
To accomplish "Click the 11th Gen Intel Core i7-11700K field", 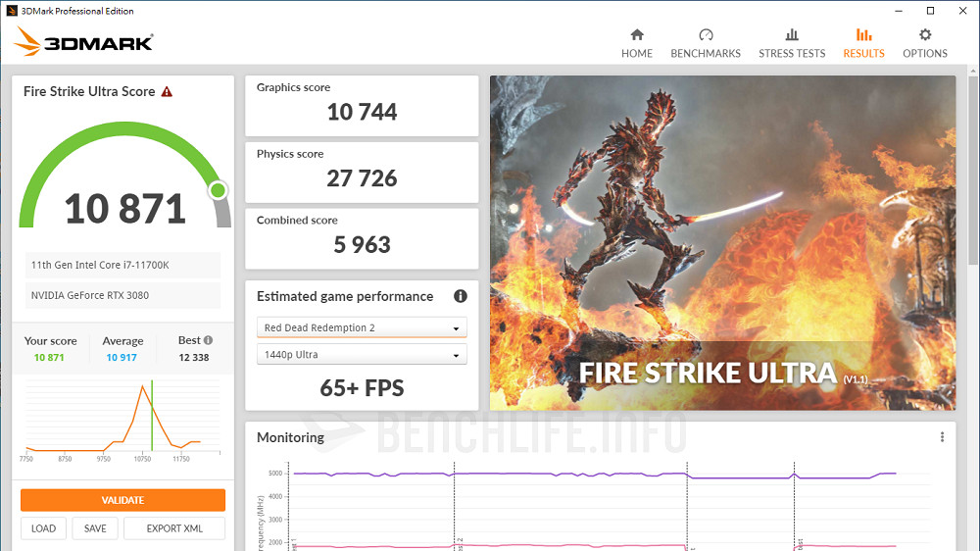I will 122,265.
